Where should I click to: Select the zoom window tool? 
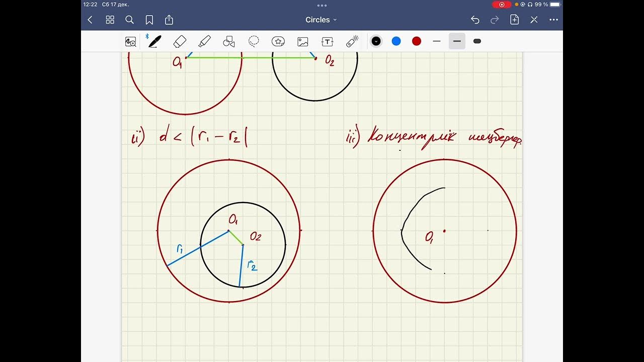point(131,42)
